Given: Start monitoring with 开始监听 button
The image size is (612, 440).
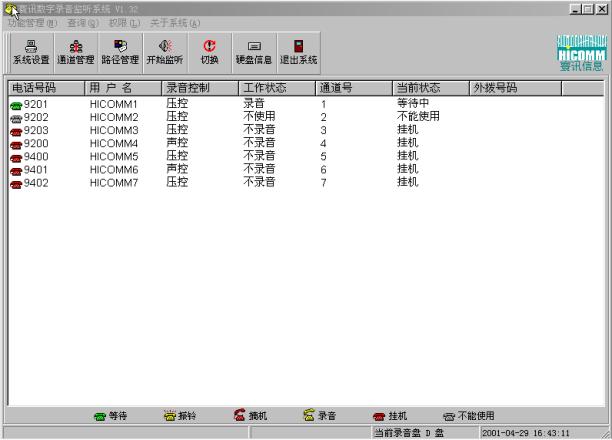Looking at the screenshot, I should (164, 52).
